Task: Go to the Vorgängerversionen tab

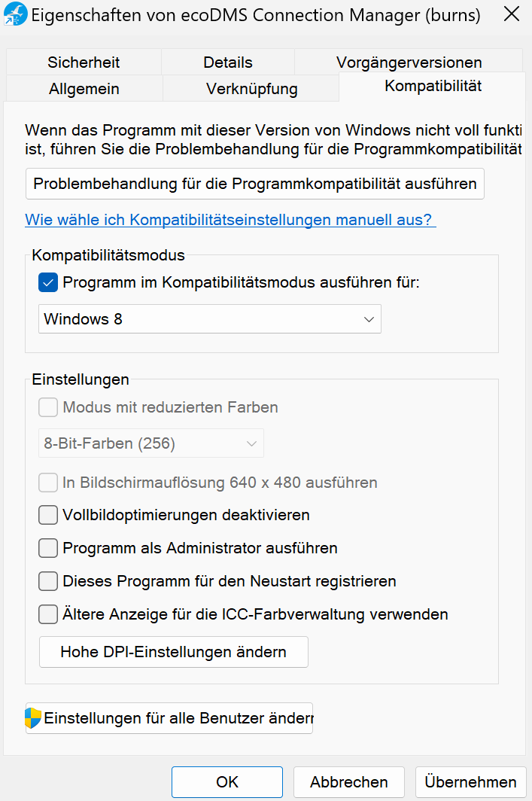Action: 409,62
